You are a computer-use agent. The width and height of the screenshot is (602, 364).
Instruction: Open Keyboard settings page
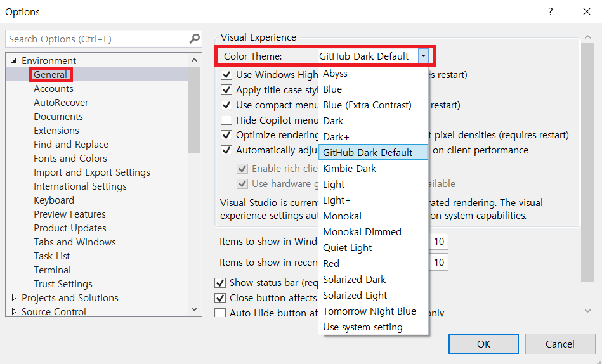point(54,200)
